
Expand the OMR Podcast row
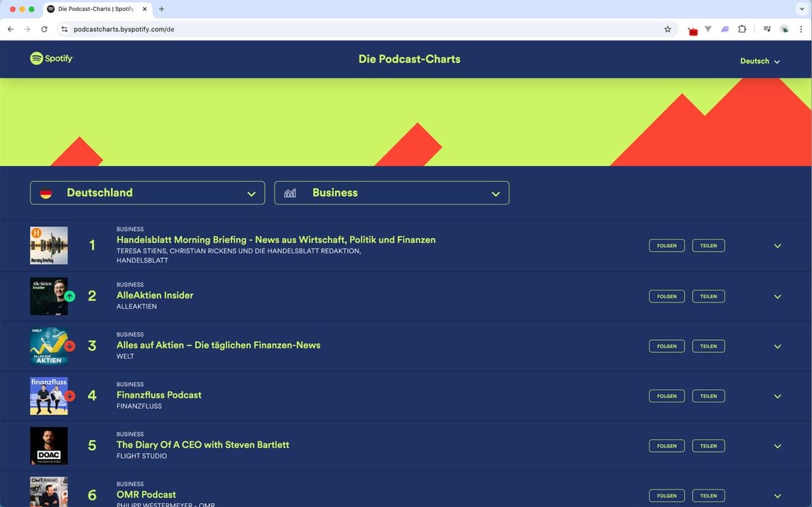[777, 496]
